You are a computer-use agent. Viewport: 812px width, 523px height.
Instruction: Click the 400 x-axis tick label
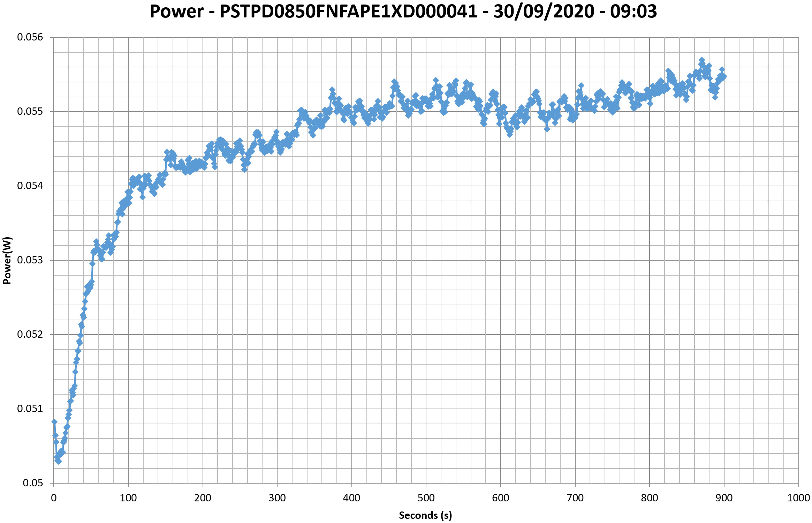point(351,498)
